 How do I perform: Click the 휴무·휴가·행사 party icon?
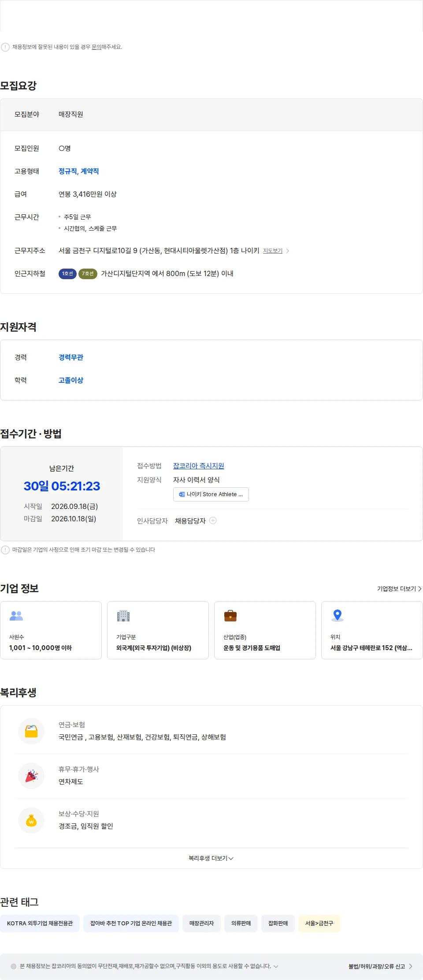[x=31, y=776]
